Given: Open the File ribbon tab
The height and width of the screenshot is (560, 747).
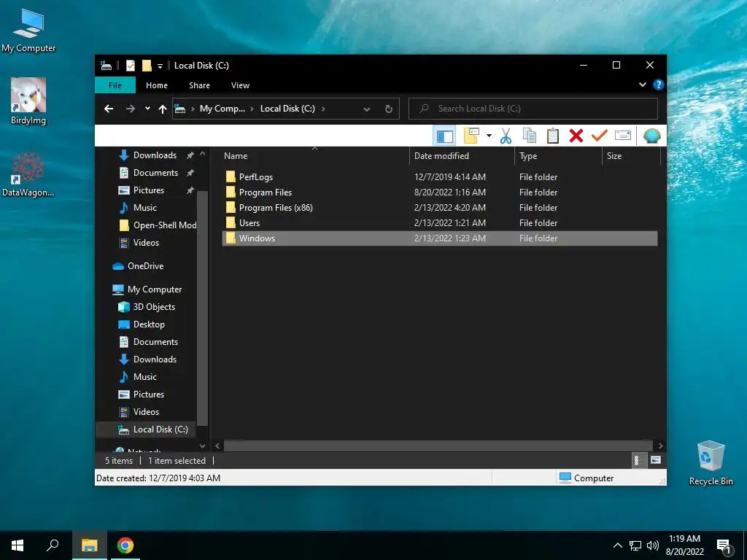Looking at the screenshot, I should point(115,85).
